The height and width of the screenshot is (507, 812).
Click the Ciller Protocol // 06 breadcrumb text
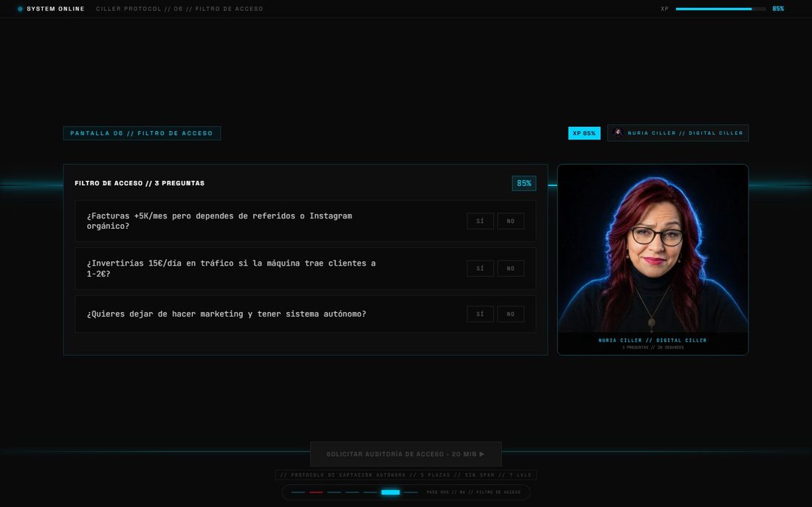coord(179,9)
